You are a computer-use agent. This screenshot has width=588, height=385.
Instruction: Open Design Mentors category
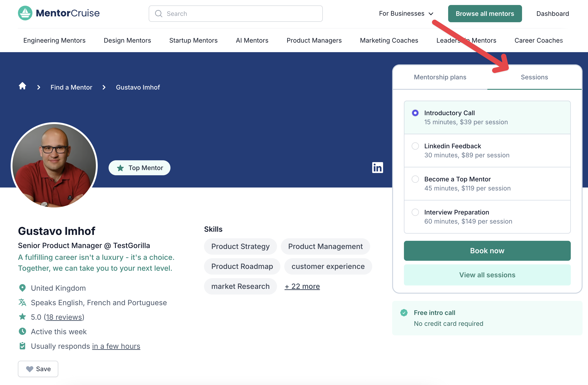127,40
